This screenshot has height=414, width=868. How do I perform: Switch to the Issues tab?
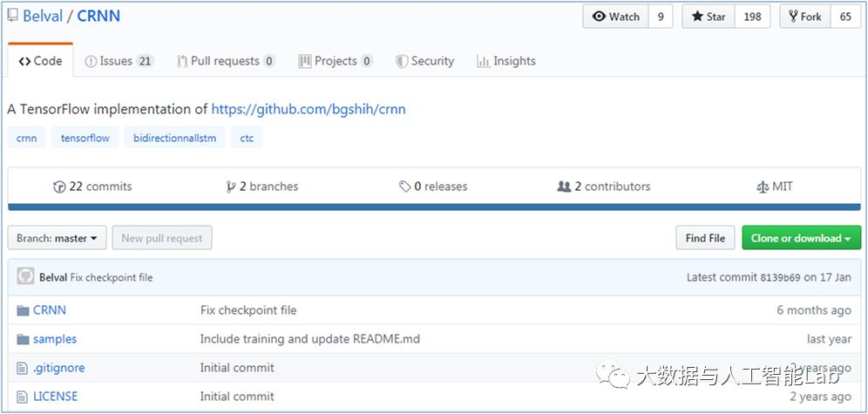pos(119,61)
